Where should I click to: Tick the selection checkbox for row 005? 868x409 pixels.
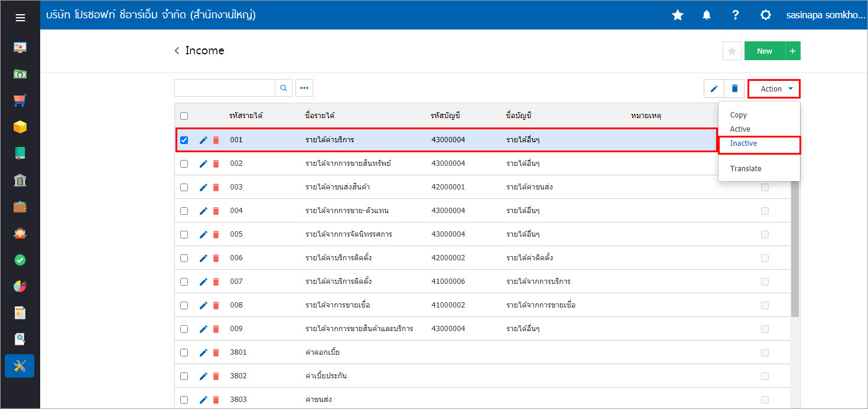tap(184, 234)
